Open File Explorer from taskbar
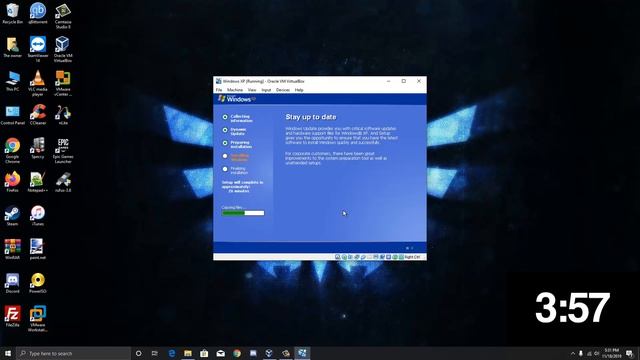Viewport: 640px width, 360px height. 188,353
